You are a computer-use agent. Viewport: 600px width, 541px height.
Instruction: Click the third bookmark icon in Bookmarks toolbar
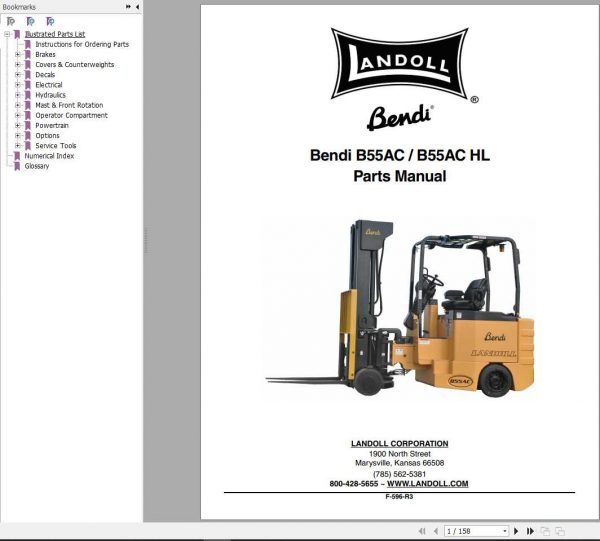click(x=50, y=21)
